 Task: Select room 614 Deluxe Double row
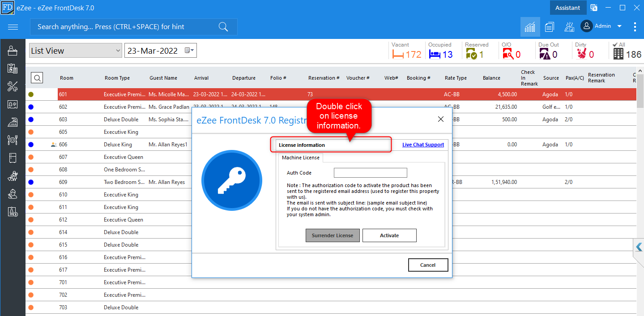tap(331, 232)
